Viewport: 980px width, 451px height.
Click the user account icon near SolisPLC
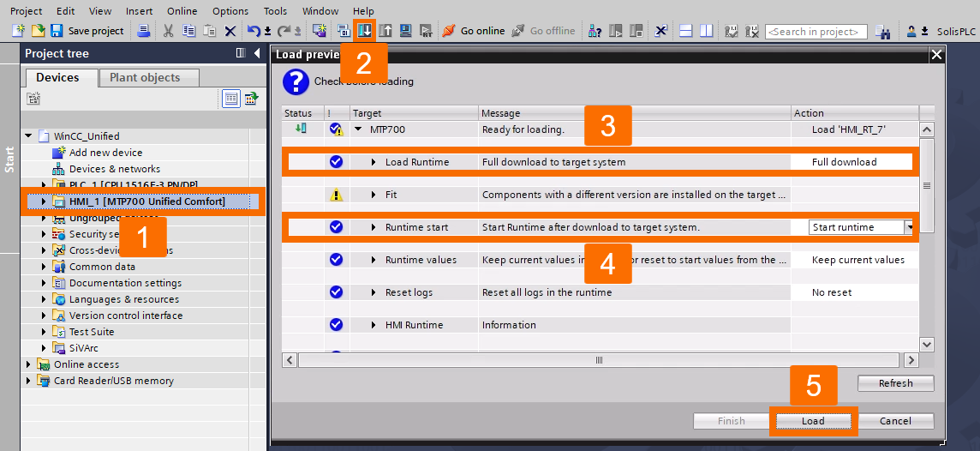coord(911,31)
